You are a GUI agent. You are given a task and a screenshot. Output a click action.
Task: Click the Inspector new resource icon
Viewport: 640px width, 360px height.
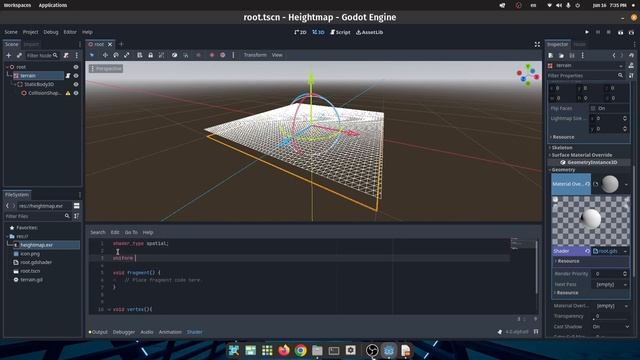(551, 56)
